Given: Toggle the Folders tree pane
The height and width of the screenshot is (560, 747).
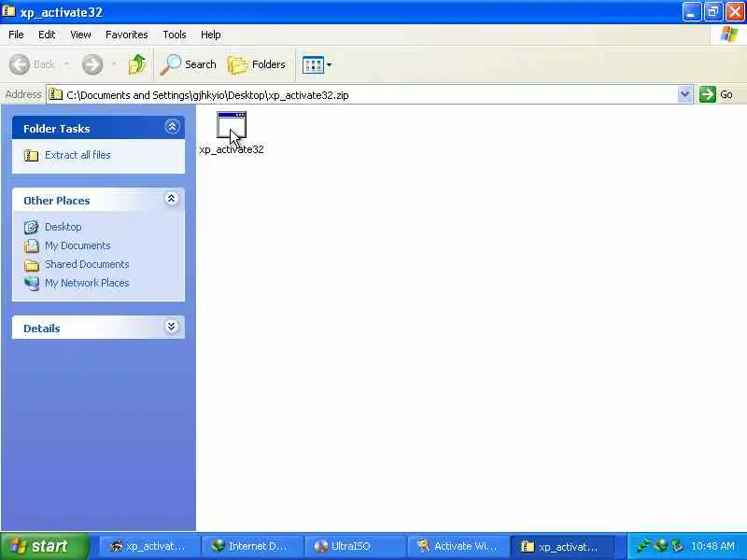Looking at the screenshot, I should click(256, 64).
